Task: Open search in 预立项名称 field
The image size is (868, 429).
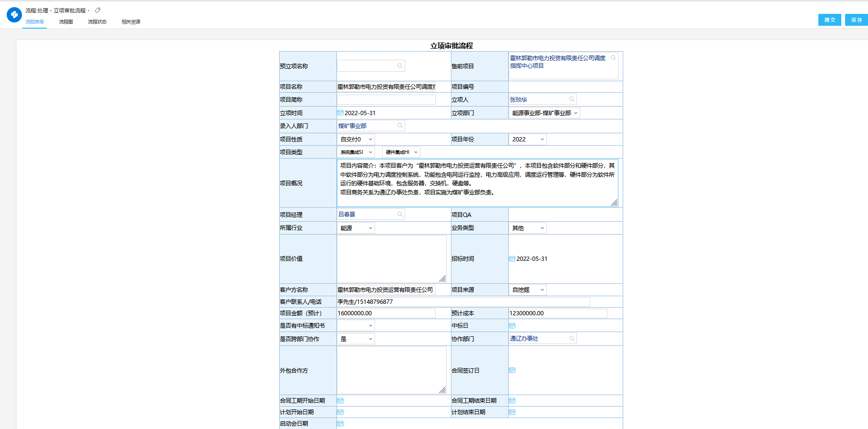Action: 400,66
